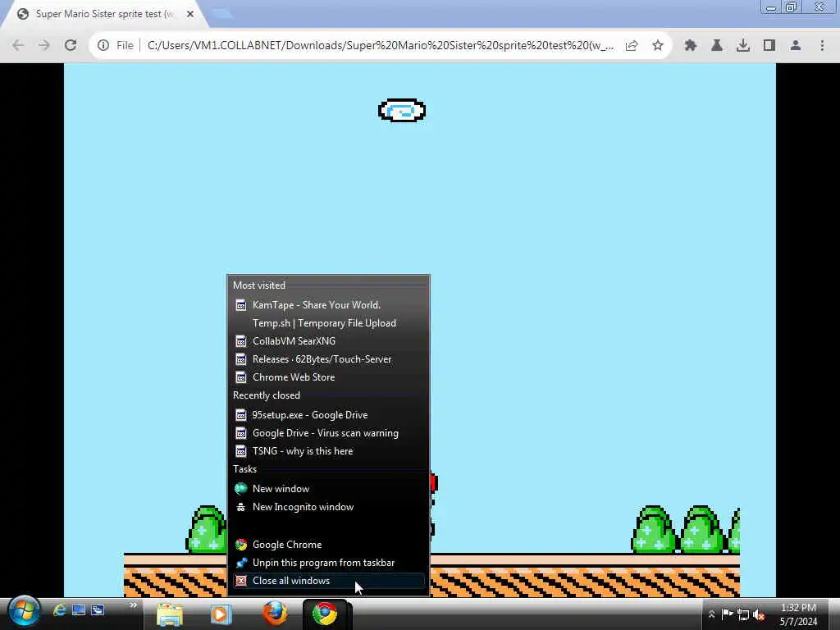Reopen TSNG - why is this here
This screenshot has height=630, width=840.
[x=328, y=451]
